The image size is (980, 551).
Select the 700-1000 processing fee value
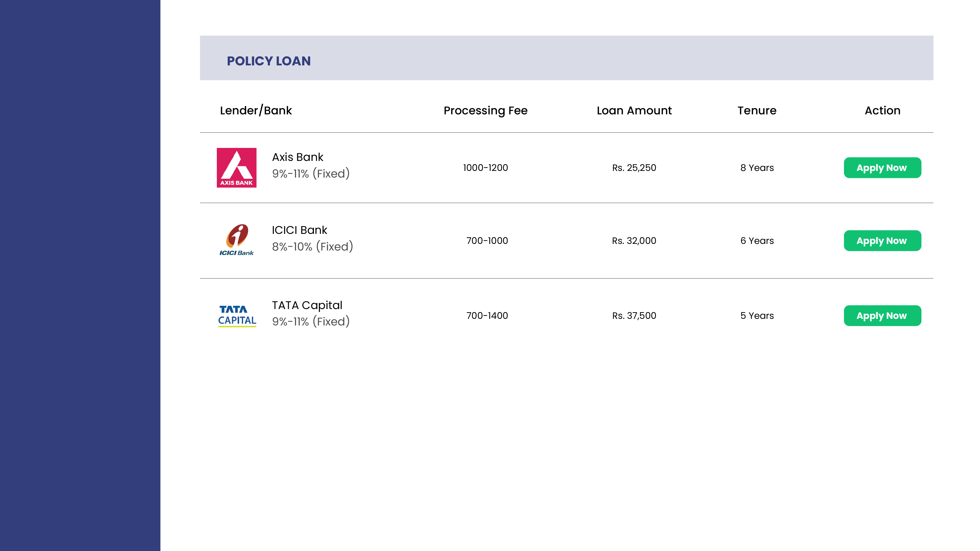coord(487,241)
